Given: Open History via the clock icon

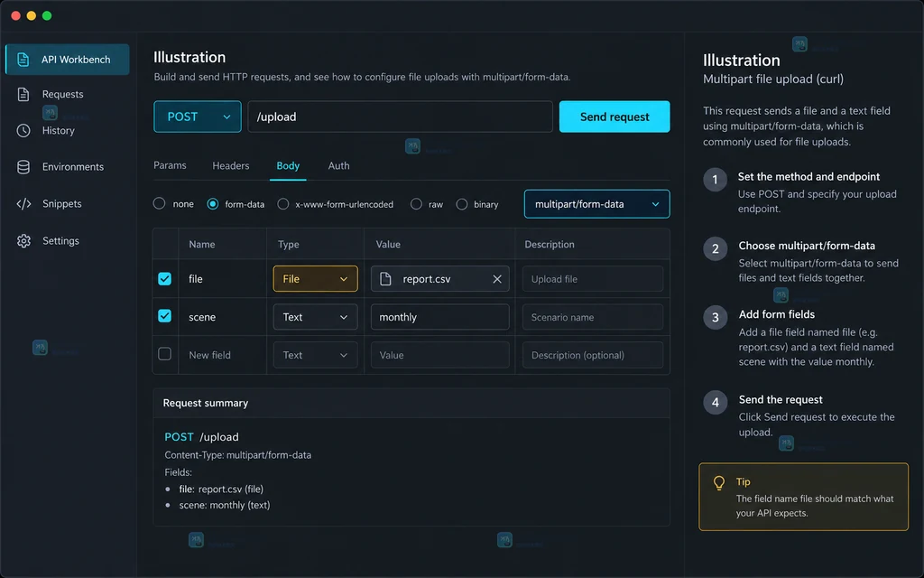Looking at the screenshot, I should [23, 130].
